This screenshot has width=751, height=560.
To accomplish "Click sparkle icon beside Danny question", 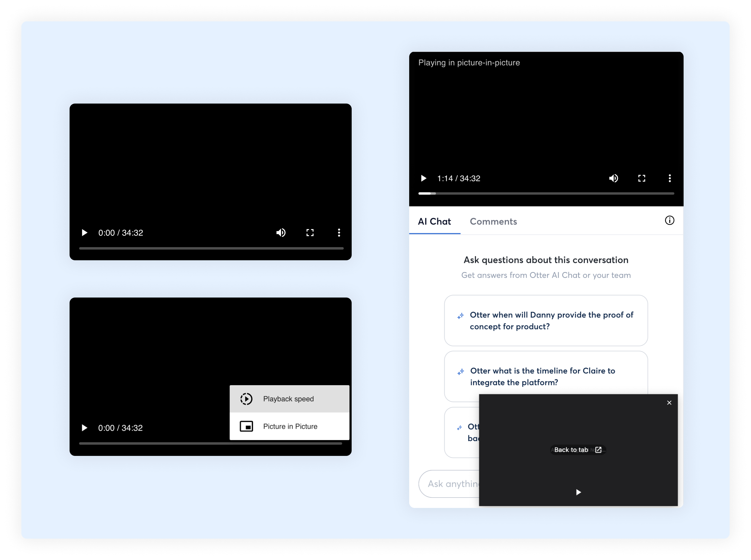I will [460, 316].
